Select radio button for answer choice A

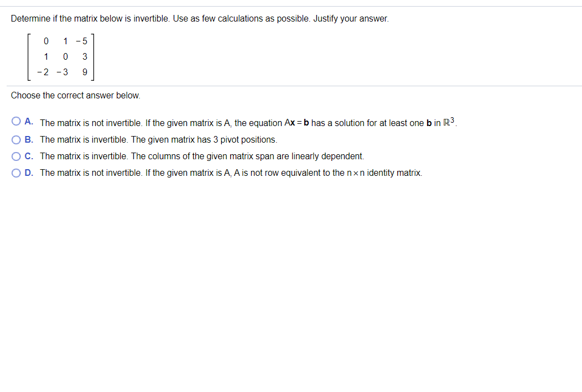pos(16,121)
